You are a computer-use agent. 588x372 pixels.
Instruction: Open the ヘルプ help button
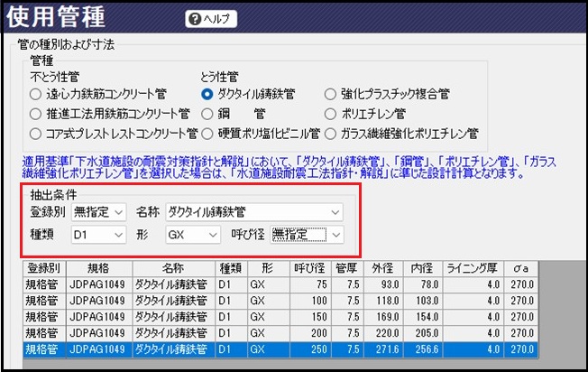tap(211, 19)
